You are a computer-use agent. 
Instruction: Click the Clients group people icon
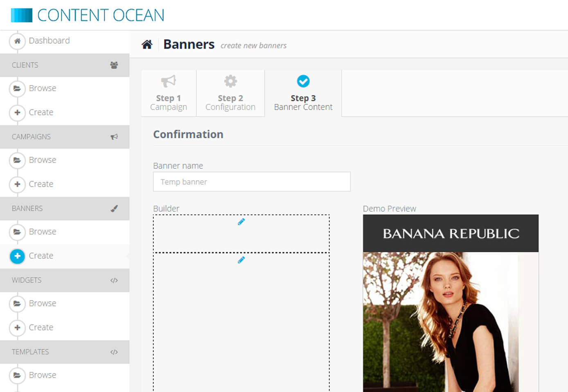click(x=114, y=65)
